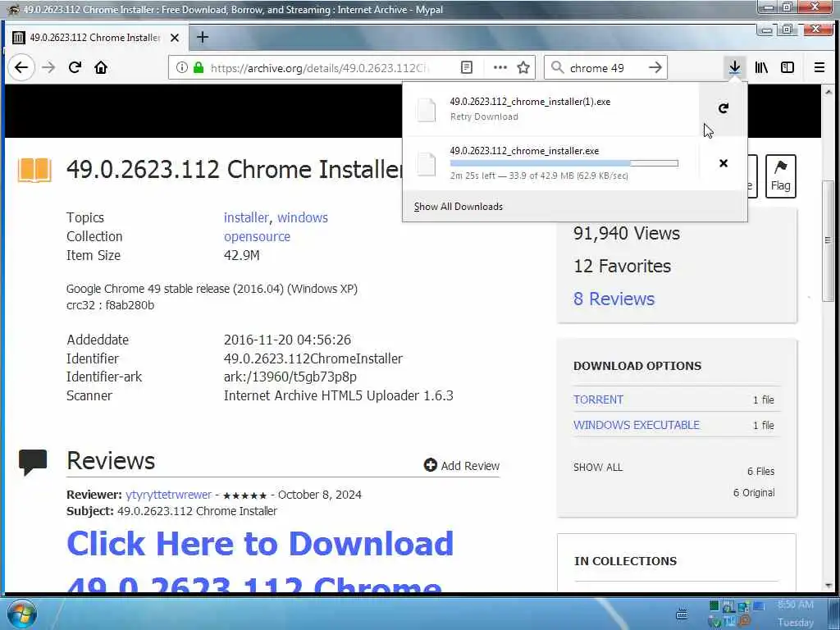This screenshot has width=840, height=630.
Task: Cancel the chrome_installer.exe download
Action: pos(724,163)
